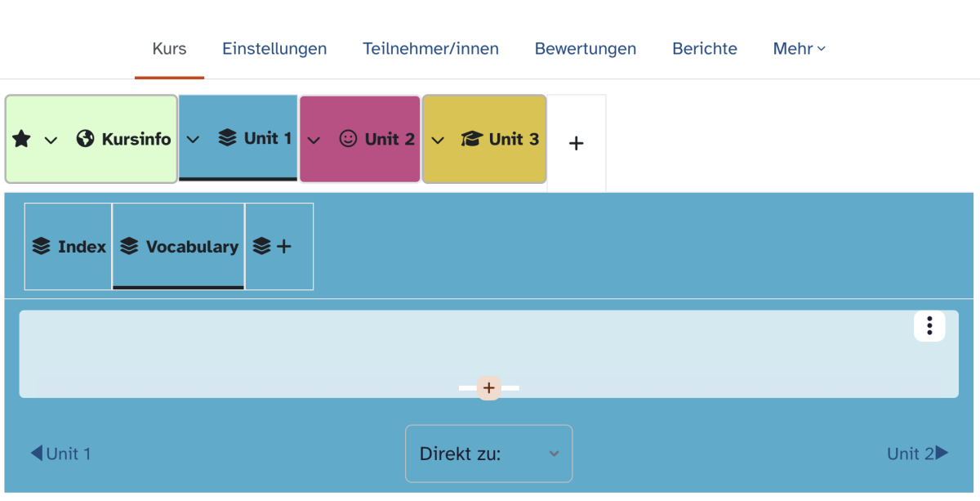Open the 'Direkt zu:' jump dropdown

(x=488, y=454)
